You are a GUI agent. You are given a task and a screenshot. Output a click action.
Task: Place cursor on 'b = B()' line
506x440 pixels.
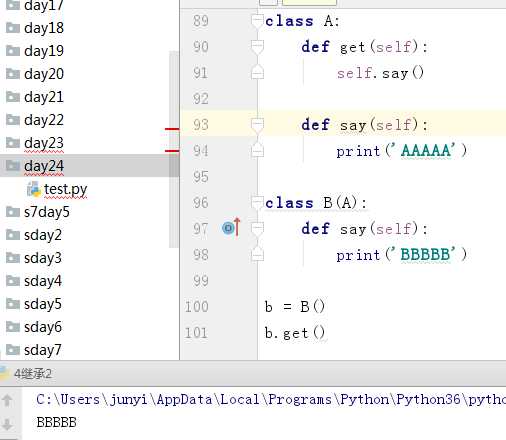click(295, 306)
